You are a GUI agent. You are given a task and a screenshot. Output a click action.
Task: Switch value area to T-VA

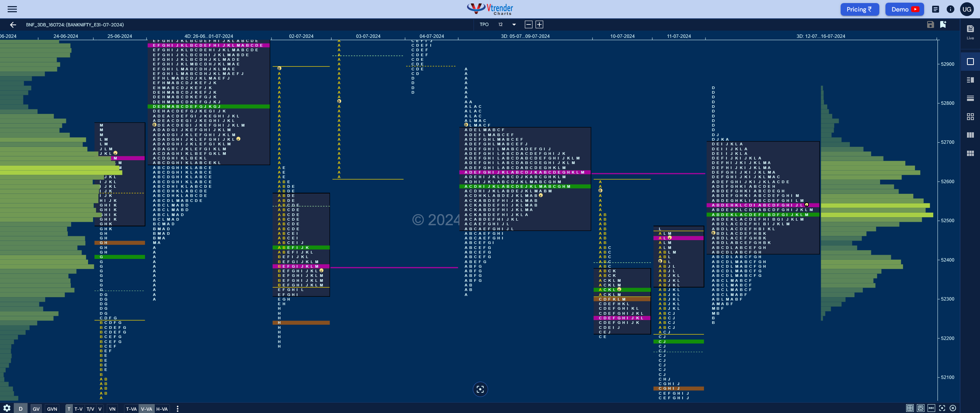point(131,409)
